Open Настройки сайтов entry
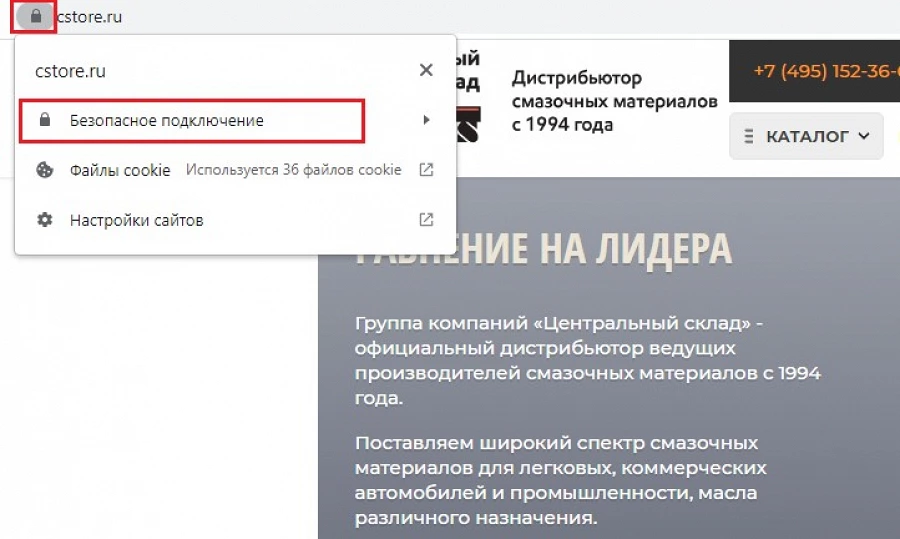The height and width of the screenshot is (539, 900). coord(235,220)
